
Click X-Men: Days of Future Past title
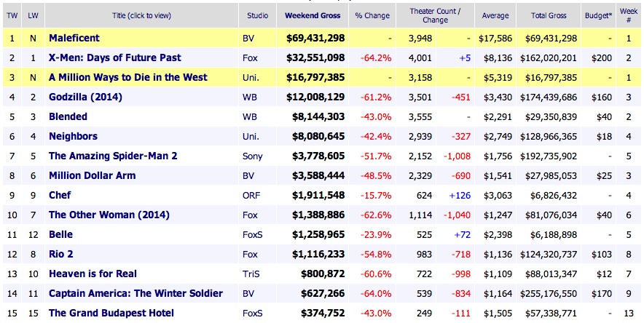tap(114, 57)
